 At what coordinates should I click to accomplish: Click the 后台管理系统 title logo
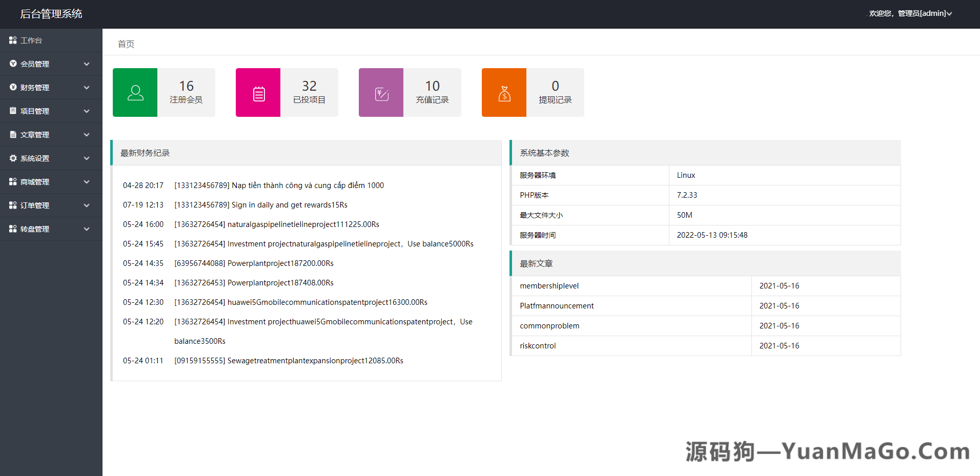pos(51,14)
